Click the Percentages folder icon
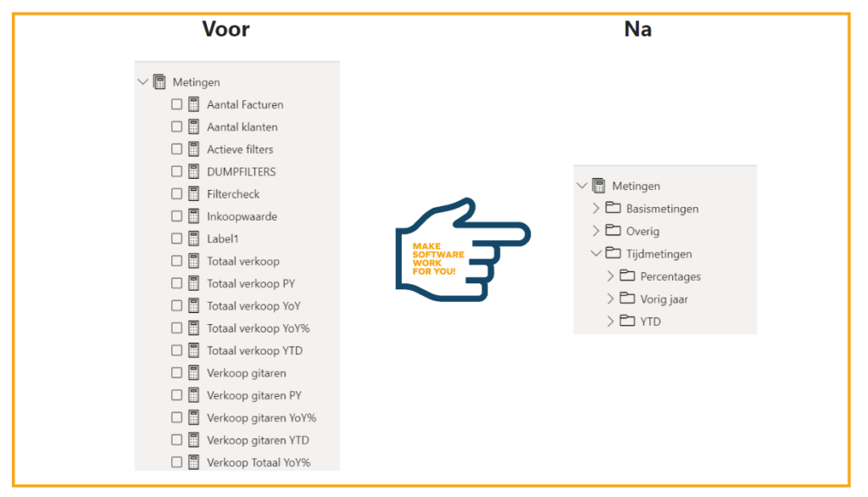This screenshot has width=868, height=497. [x=627, y=276]
